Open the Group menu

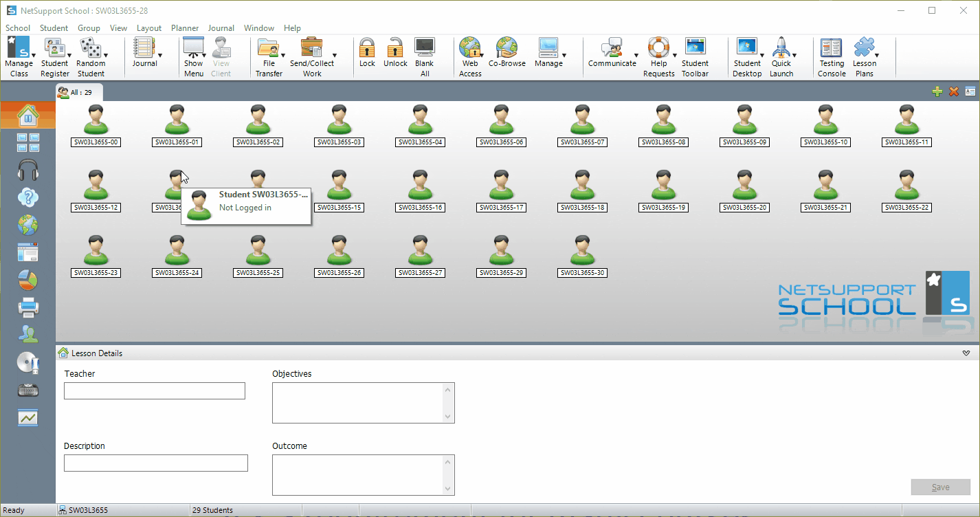pyautogui.click(x=89, y=28)
